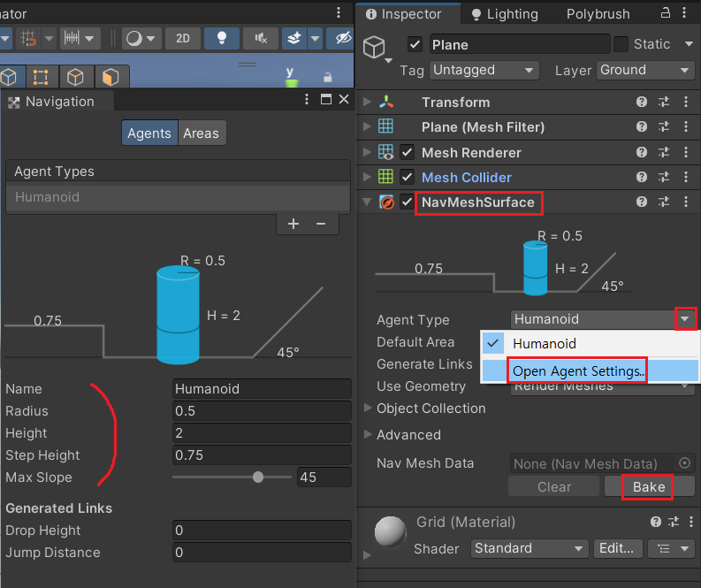
Task: Toggle scene lighting bulb icon
Action: tap(222, 38)
